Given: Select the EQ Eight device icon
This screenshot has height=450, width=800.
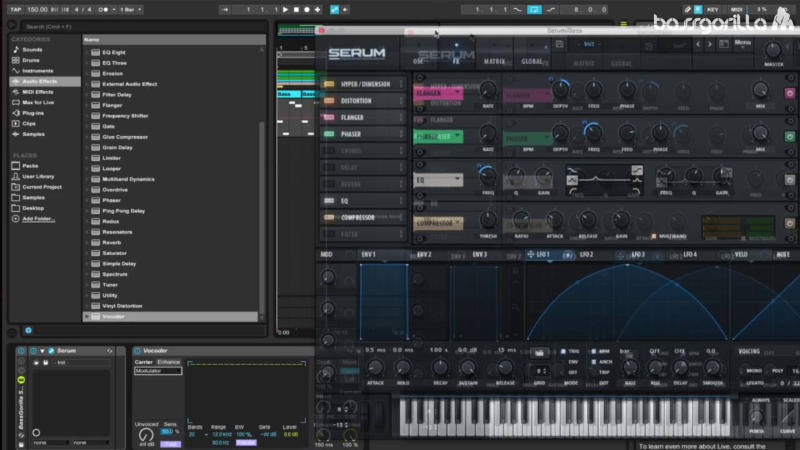Looking at the screenshot, I should click(x=95, y=52).
